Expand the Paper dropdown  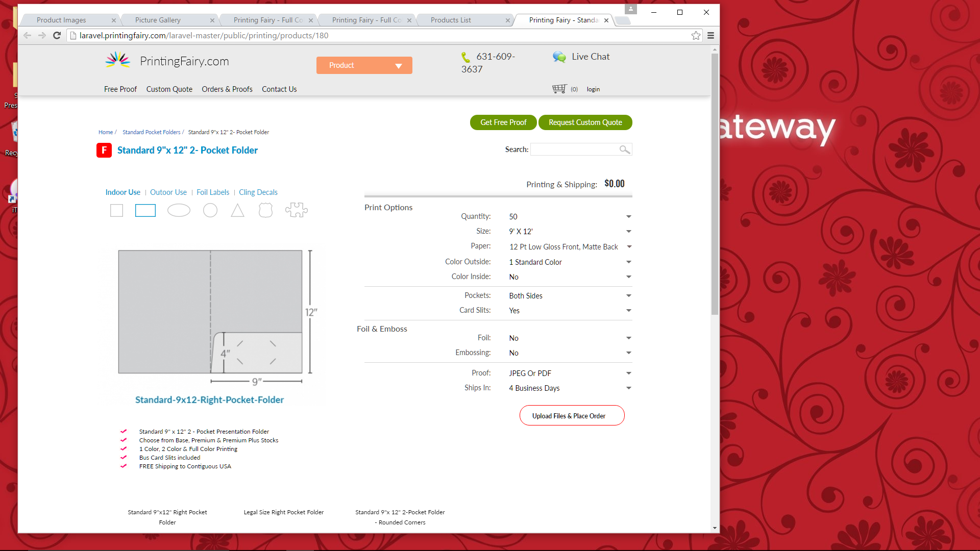(570, 247)
